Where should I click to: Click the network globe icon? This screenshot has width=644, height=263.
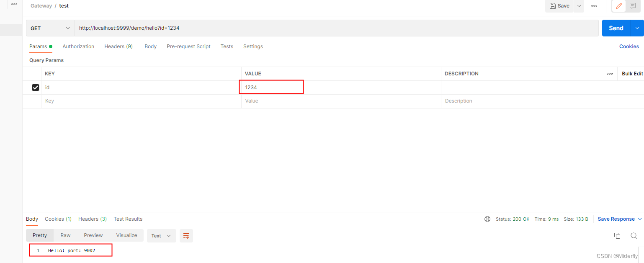(487, 219)
